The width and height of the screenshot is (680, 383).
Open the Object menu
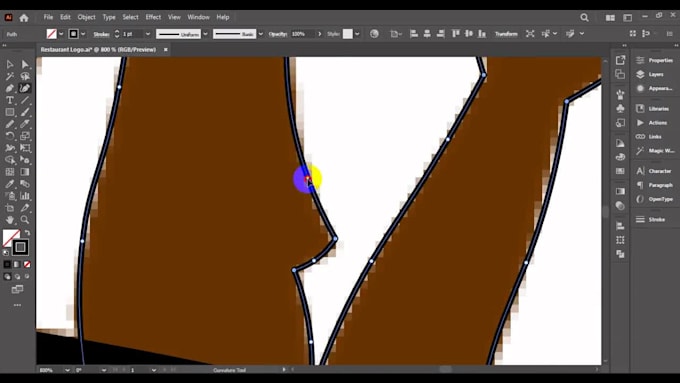pyautogui.click(x=86, y=17)
